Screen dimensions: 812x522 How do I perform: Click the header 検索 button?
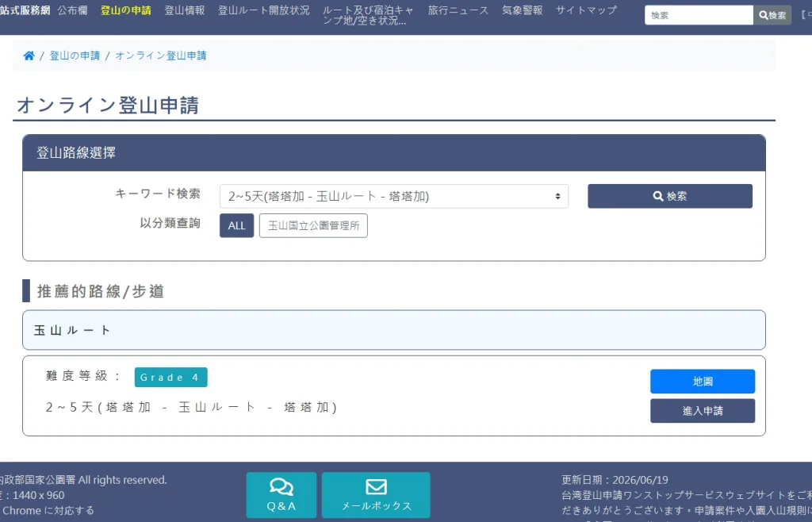[x=772, y=15]
